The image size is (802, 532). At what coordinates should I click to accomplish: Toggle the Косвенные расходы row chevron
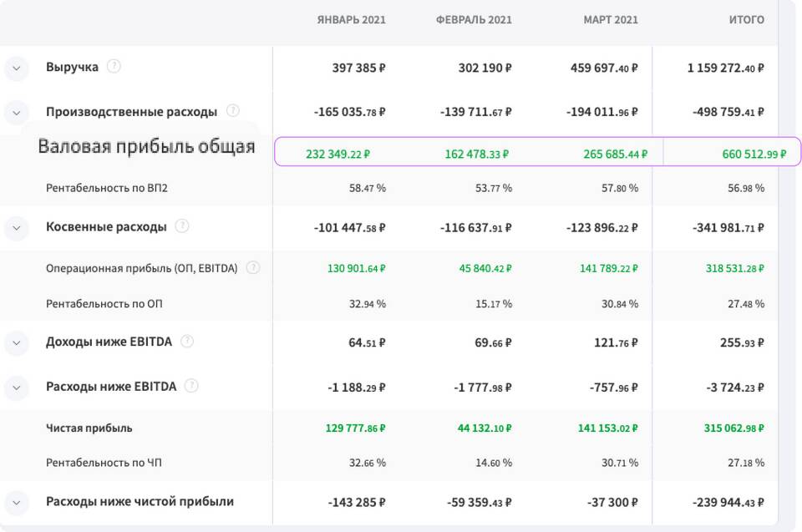tap(17, 227)
